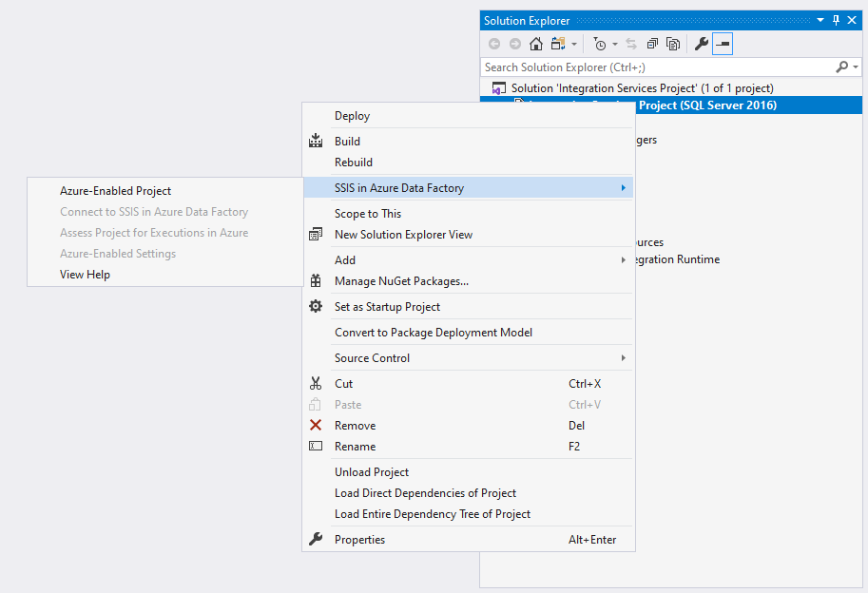
Task: Toggle the Show All Files icon
Action: coord(673,44)
